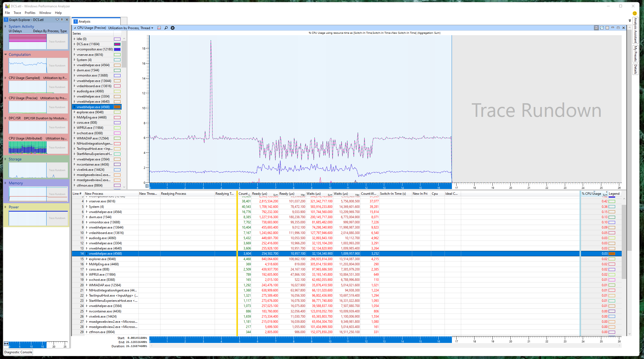Screen dimensions: 644x359
Task: Open the Trace menu
Action: pyautogui.click(x=17, y=13)
